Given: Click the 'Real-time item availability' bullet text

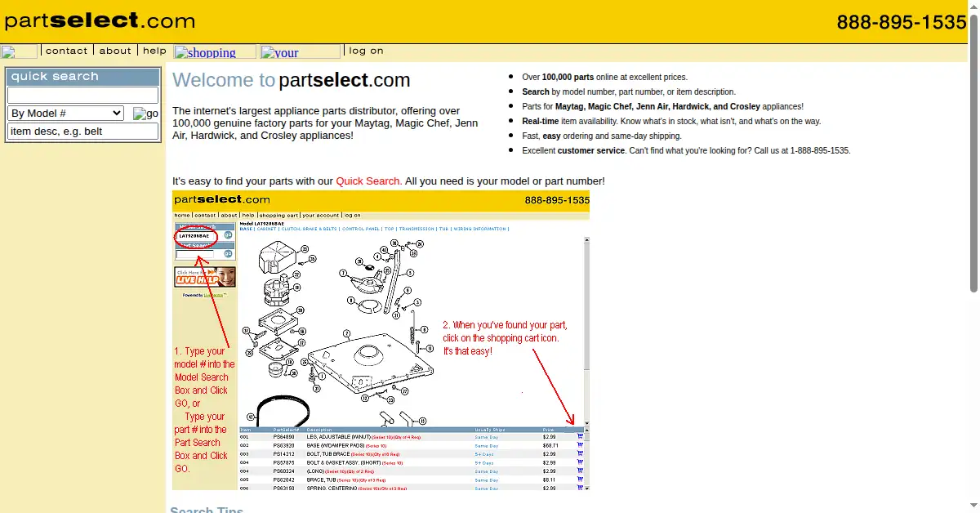Looking at the screenshot, I should click(671, 122).
